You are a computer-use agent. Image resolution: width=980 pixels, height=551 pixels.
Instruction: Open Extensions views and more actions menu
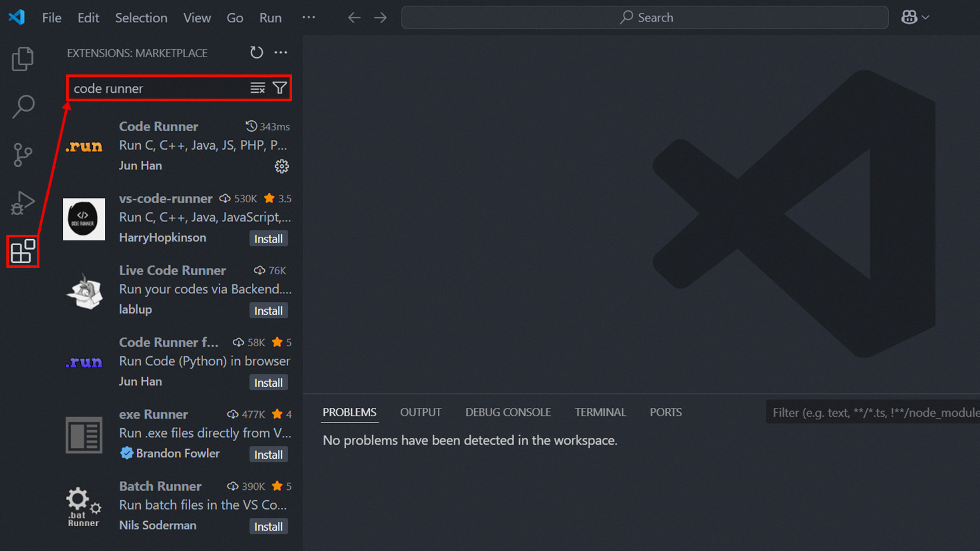[x=281, y=53]
